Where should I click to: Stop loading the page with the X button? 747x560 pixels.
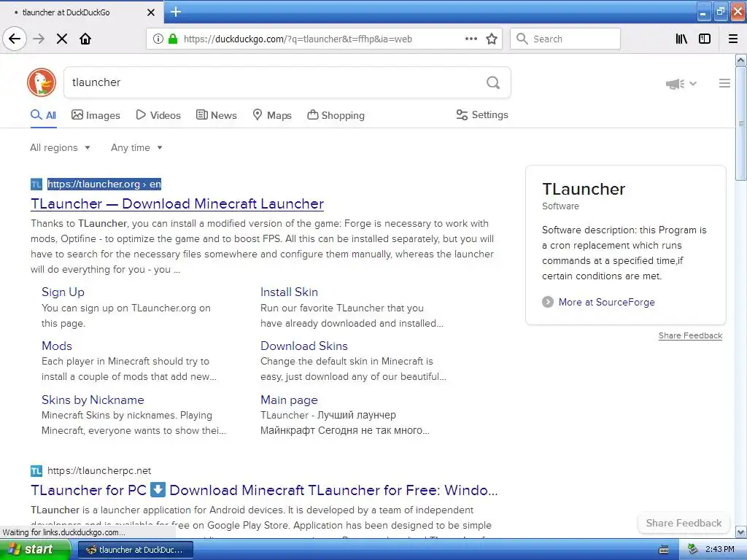pyautogui.click(x=62, y=39)
